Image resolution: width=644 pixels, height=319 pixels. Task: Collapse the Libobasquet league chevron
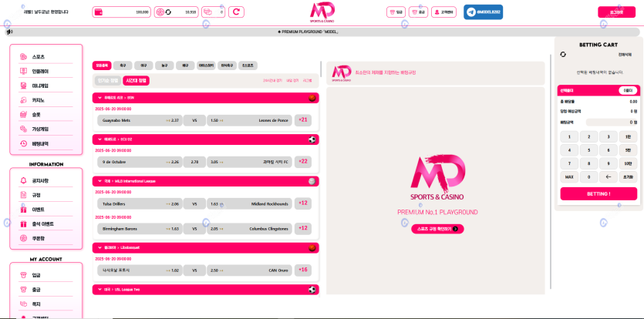pyautogui.click(x=99, y=247)
